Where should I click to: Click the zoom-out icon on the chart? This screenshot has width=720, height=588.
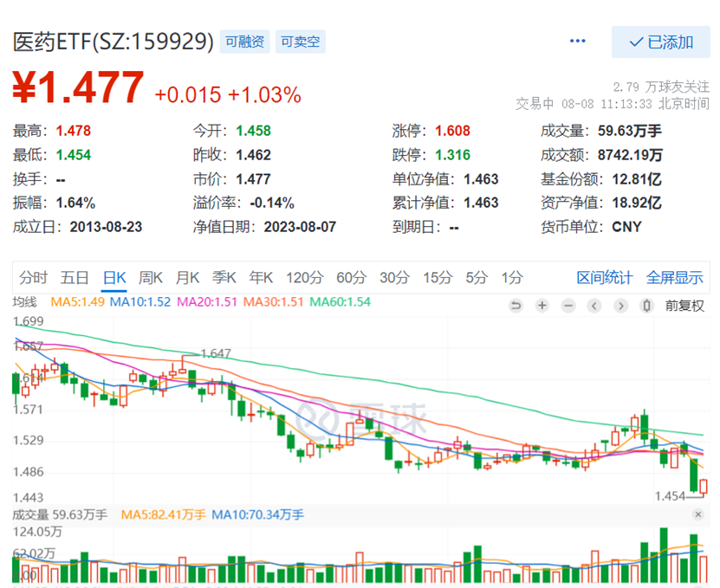click(568, 306)
